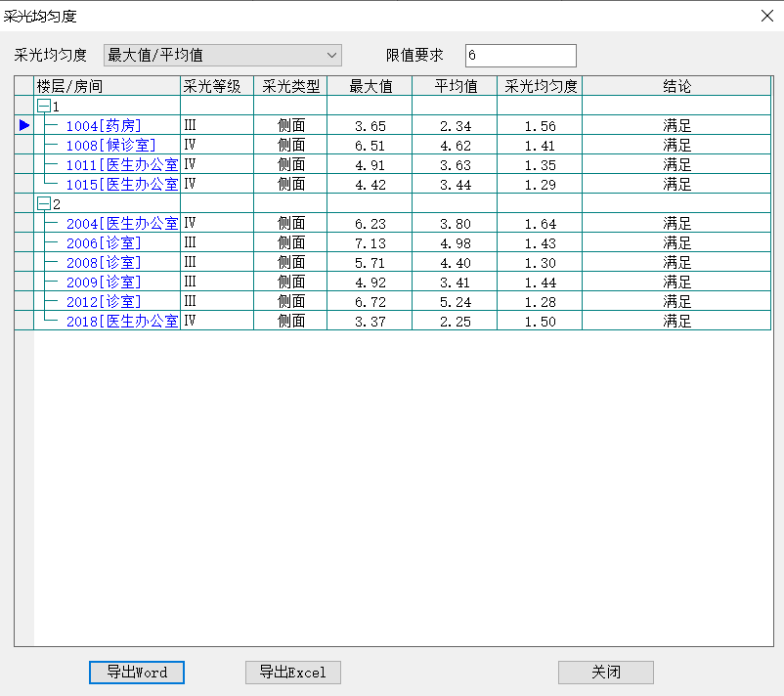Click the 结论 column header

pyautogui.click(x=676, y=86)
